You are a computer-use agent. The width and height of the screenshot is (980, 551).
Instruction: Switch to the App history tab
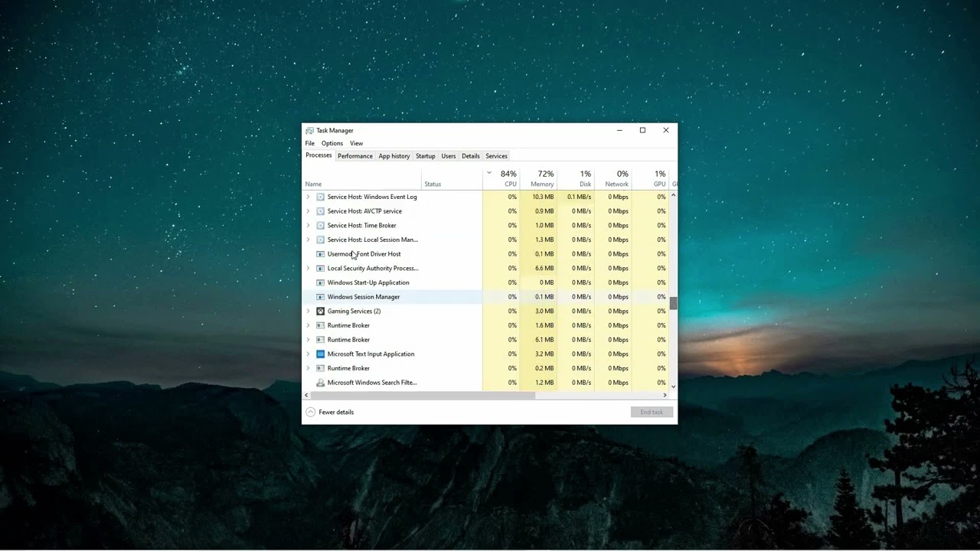tap(394, 156)
